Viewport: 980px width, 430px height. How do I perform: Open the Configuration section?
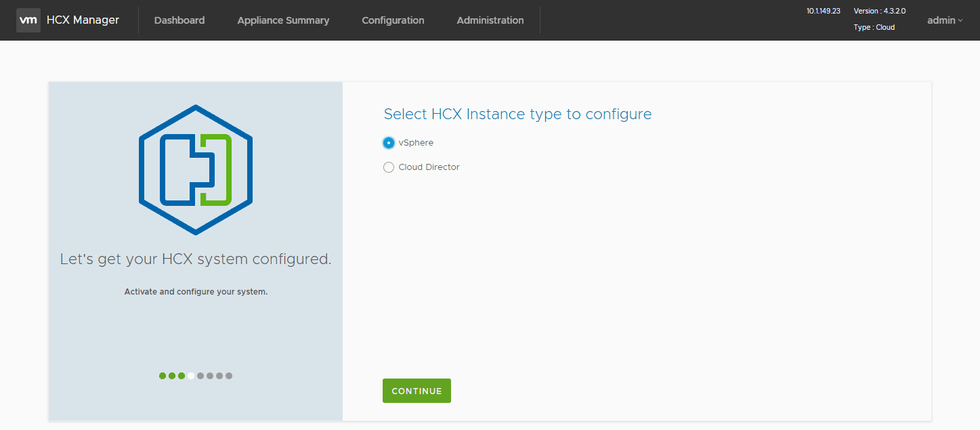coord(393,20)
